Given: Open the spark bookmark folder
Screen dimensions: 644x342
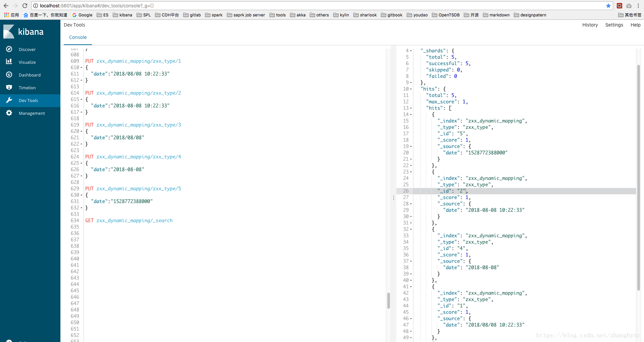Looking at the screenshot, I should coord(214,15).
